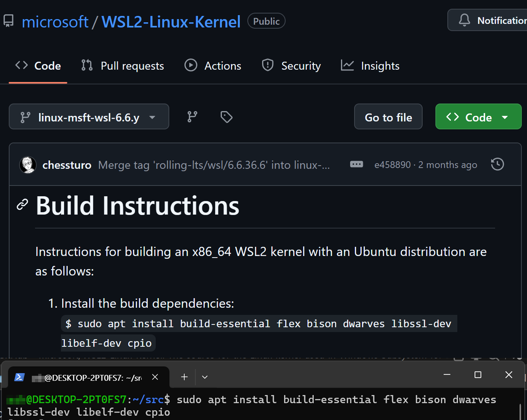Open the green Code dropdown
The height and width of the screenshot is (420, 527).
[478, 117]
